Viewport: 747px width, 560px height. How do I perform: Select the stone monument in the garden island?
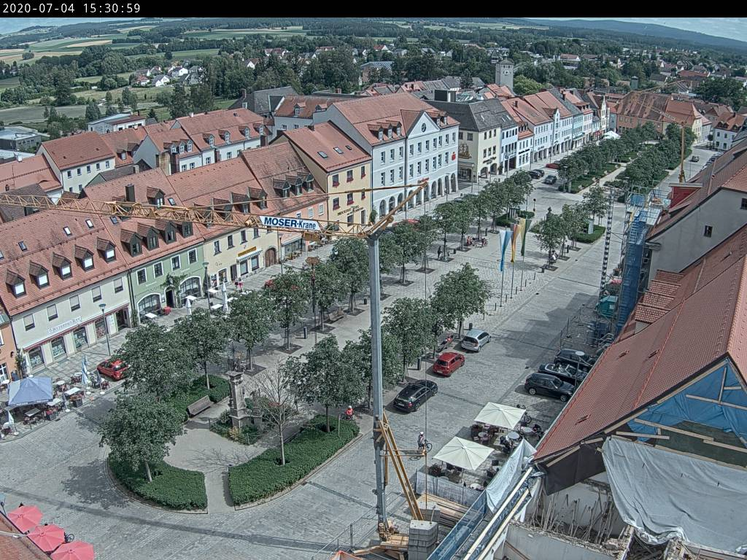(x=237, y=399)
